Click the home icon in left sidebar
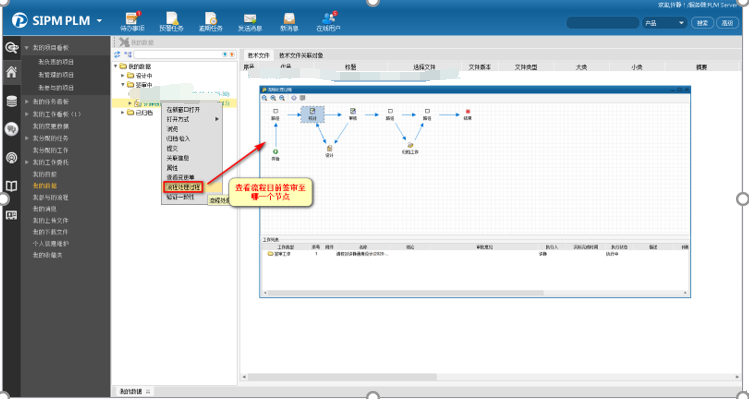 pyautogui.click(x=11, y=73)
